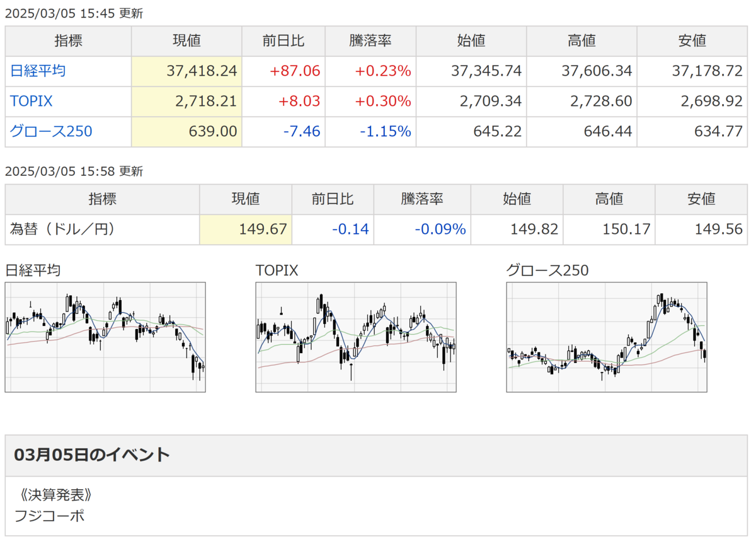Open the 日経平均 index link
The image size is (756, 539).
click(37, 71)
